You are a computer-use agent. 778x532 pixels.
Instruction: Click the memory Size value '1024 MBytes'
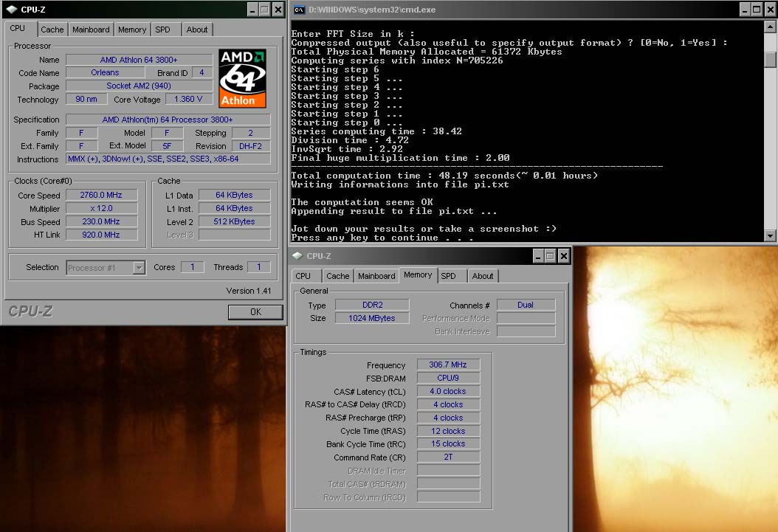pos(372,318)
